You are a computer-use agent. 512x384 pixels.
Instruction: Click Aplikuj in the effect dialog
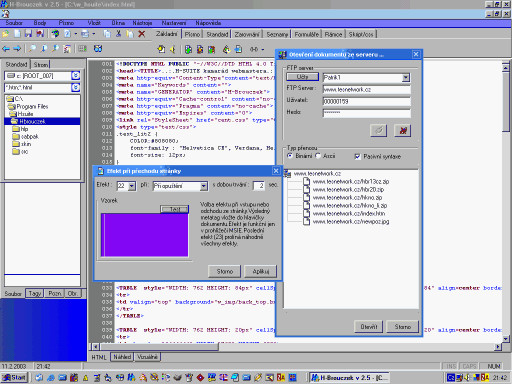[260, 271]
